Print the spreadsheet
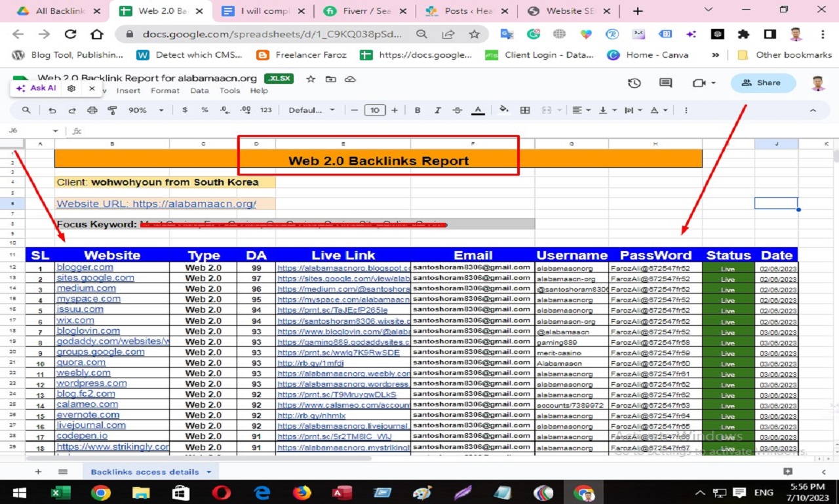The height and width of the screenshot is (504, 839). [x=92, y=110]
